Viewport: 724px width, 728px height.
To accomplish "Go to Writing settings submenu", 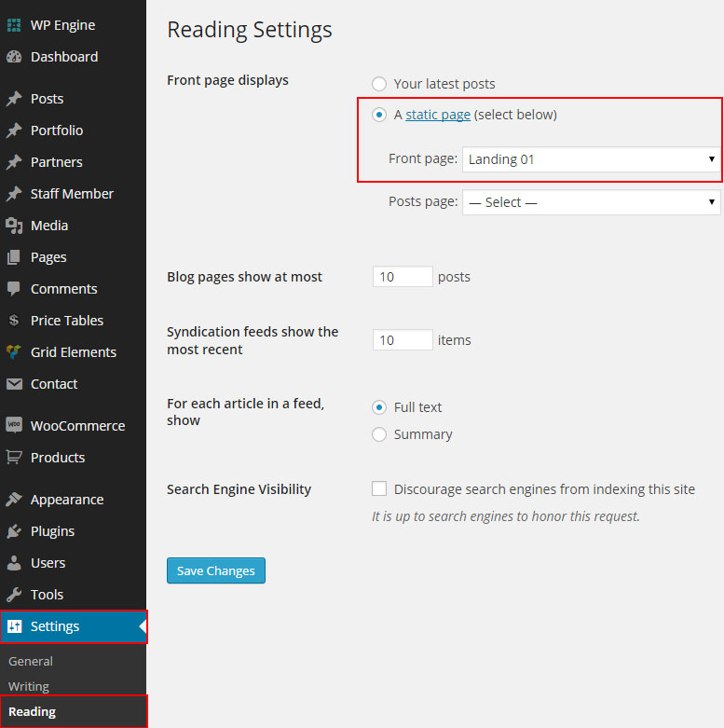I will coord(29,686).
